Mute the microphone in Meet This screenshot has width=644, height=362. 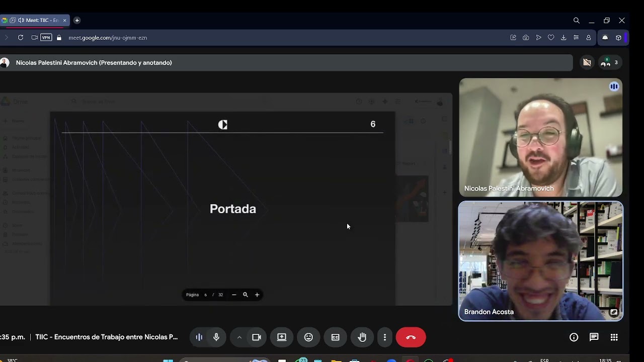point(216,337)
